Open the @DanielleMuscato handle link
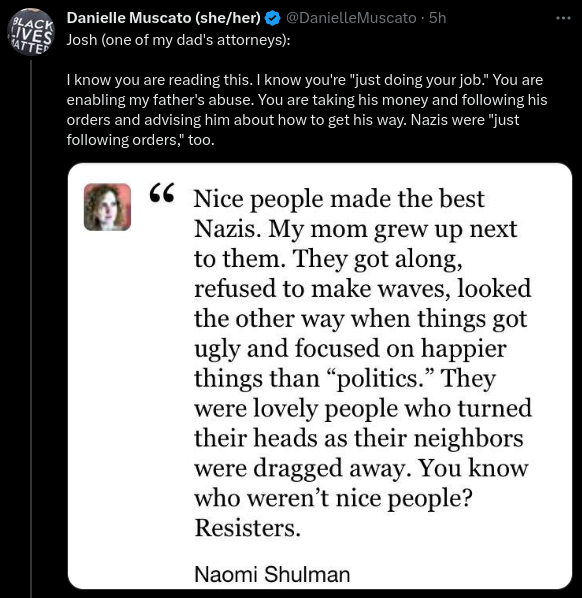Image resolution: width=582 pixels, height=598 pixels. (351, 18)
